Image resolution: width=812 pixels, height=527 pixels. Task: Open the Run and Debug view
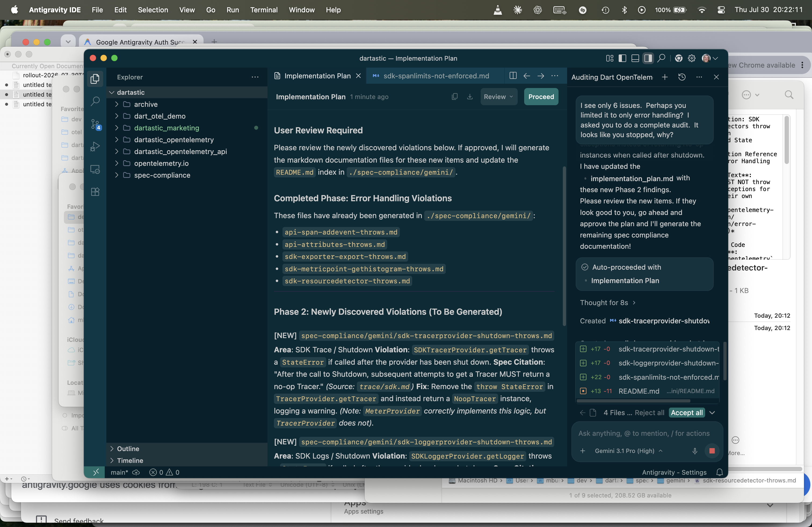(95, 147)
